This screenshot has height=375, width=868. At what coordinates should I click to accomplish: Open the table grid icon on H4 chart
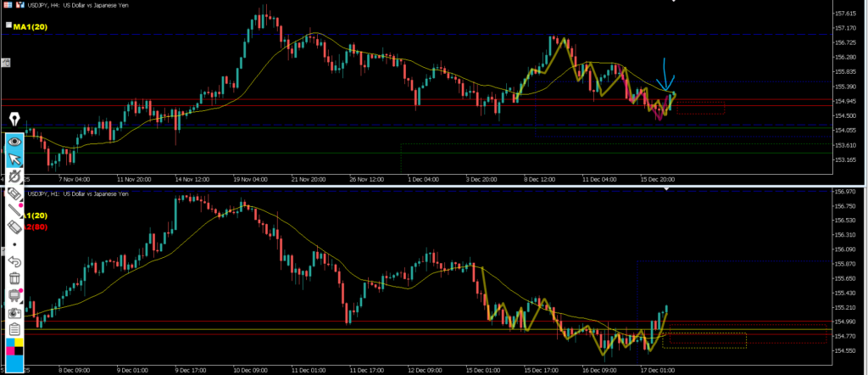8,5
